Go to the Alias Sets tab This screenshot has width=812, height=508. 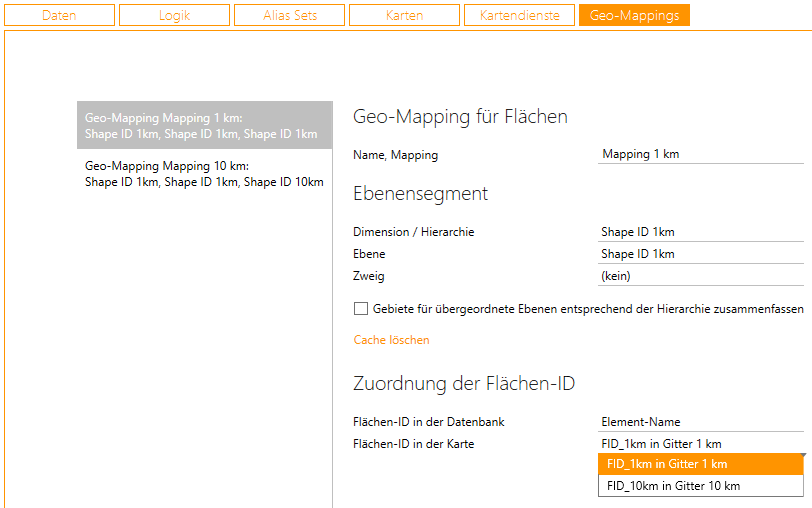tap(290, 15)
